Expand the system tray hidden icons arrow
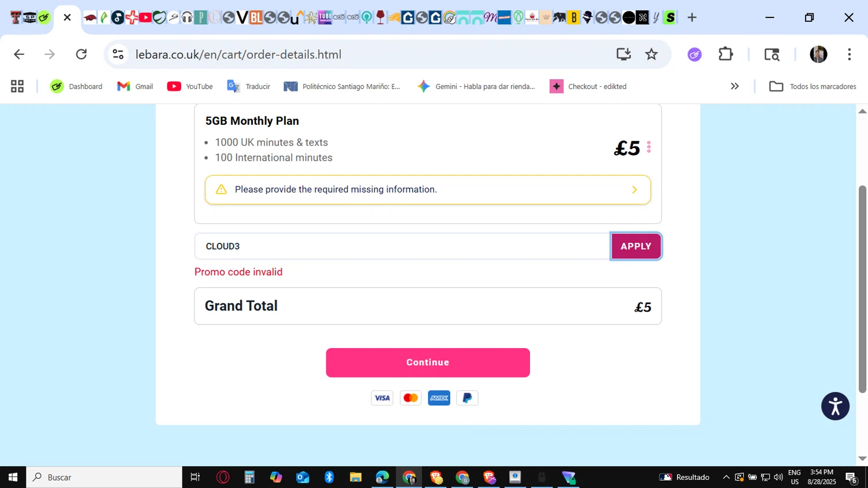Image resolution: width=868 pixels, height=488 pixels. tap(726, 477)
